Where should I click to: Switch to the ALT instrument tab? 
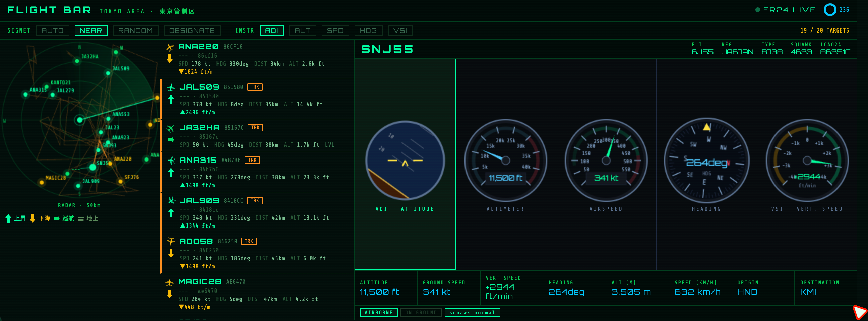tap(303, 30)
